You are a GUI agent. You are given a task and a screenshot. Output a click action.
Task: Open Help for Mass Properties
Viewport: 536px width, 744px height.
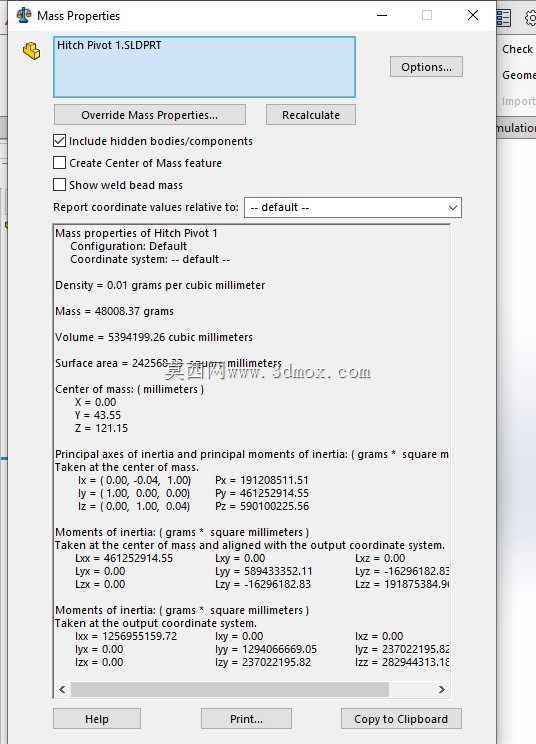pos(97,719)
